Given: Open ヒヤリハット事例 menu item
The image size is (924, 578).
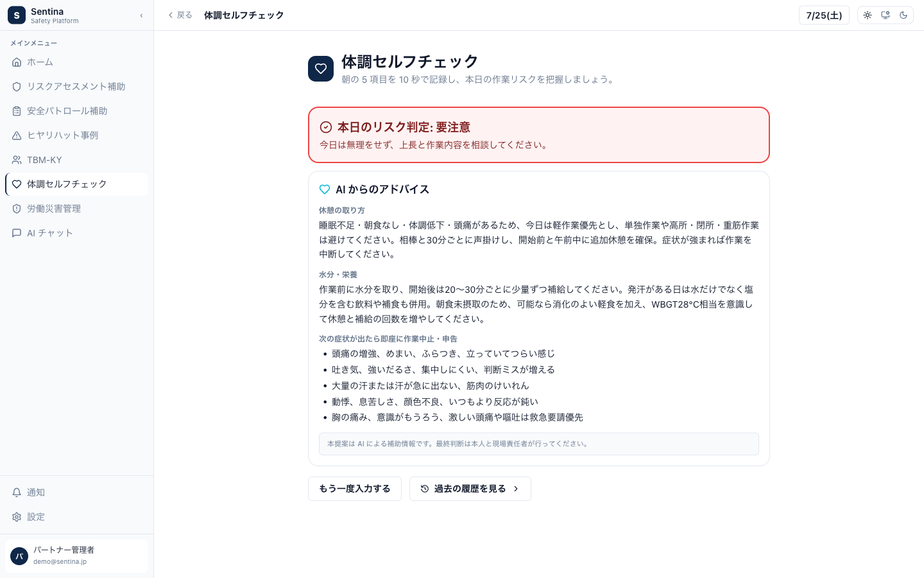Looking at the screenshot, I should (x=76, y=136).
